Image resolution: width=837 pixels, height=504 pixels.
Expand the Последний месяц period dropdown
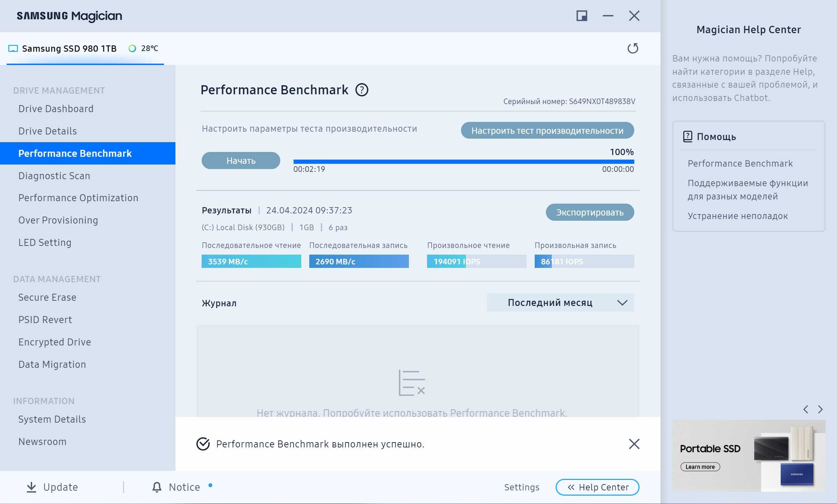[560, 302]
